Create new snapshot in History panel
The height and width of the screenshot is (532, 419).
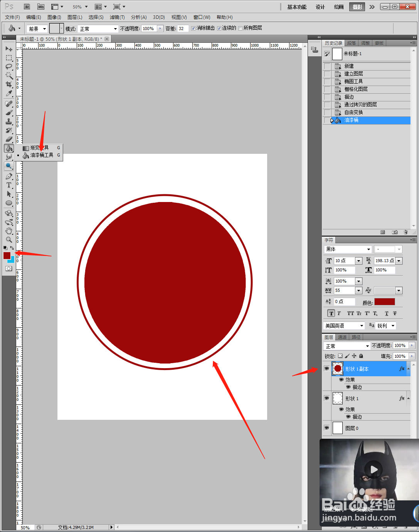395,232
